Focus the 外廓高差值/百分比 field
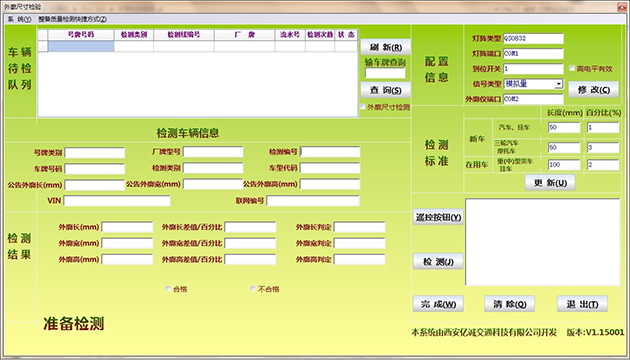630x360 pixels. pos(250,259)
